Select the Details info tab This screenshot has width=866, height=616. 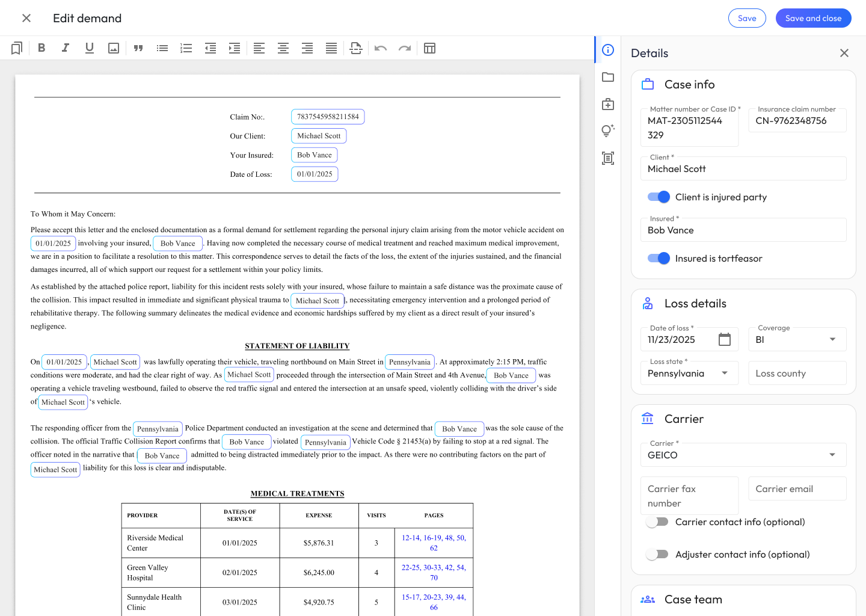click(608, 50)
